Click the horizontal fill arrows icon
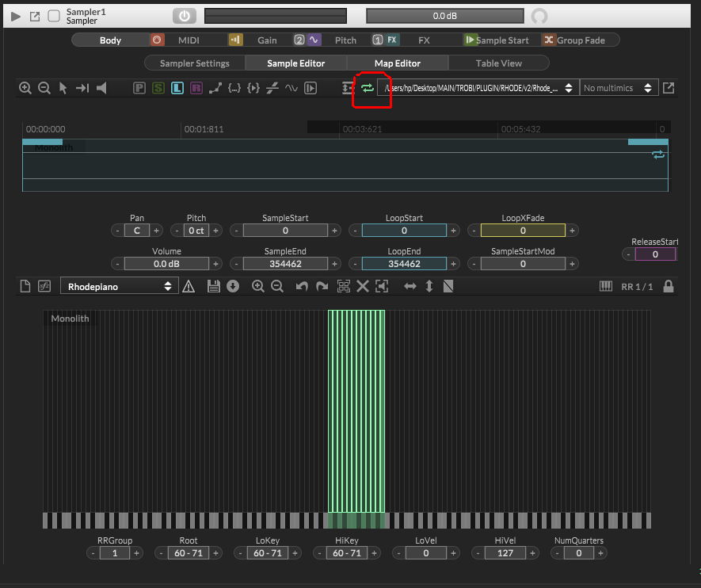Viewport: 701px width, 588px height. point(410,286)
